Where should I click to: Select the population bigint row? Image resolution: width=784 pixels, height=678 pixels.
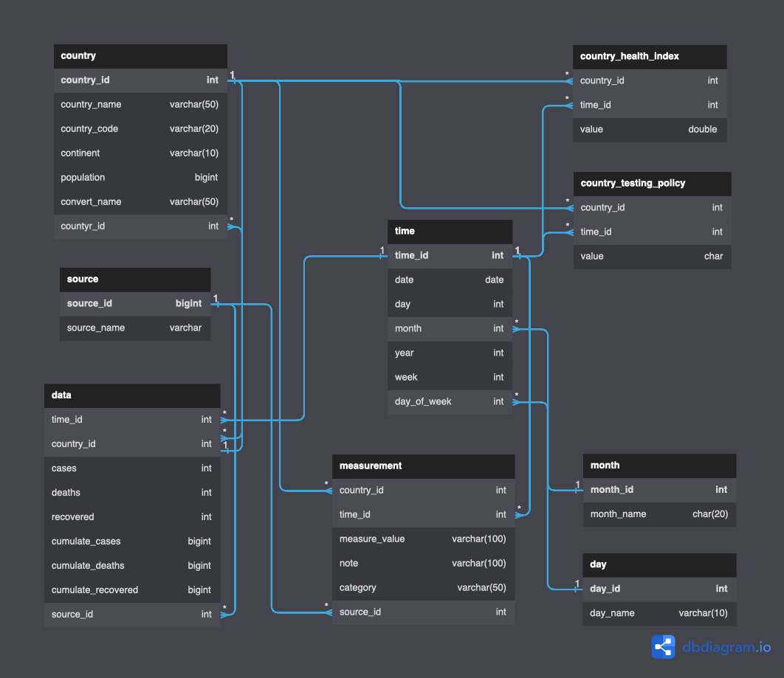(x=140, y=178)
